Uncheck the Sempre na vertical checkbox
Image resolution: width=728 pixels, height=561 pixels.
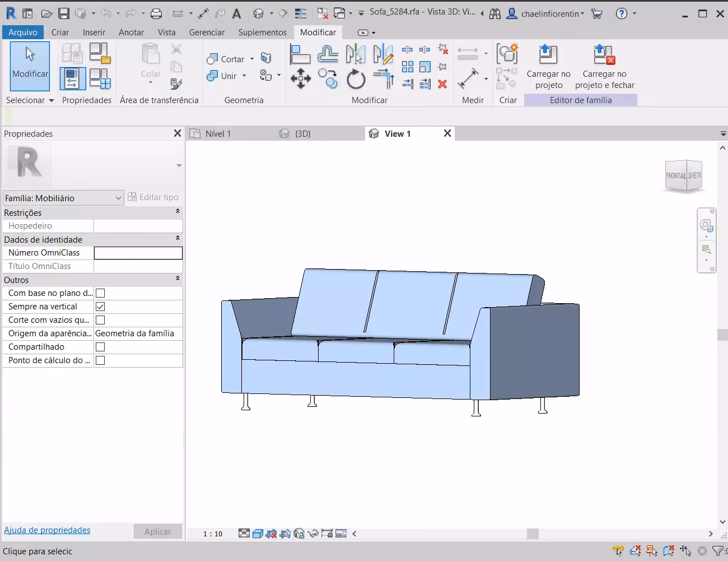100,307
